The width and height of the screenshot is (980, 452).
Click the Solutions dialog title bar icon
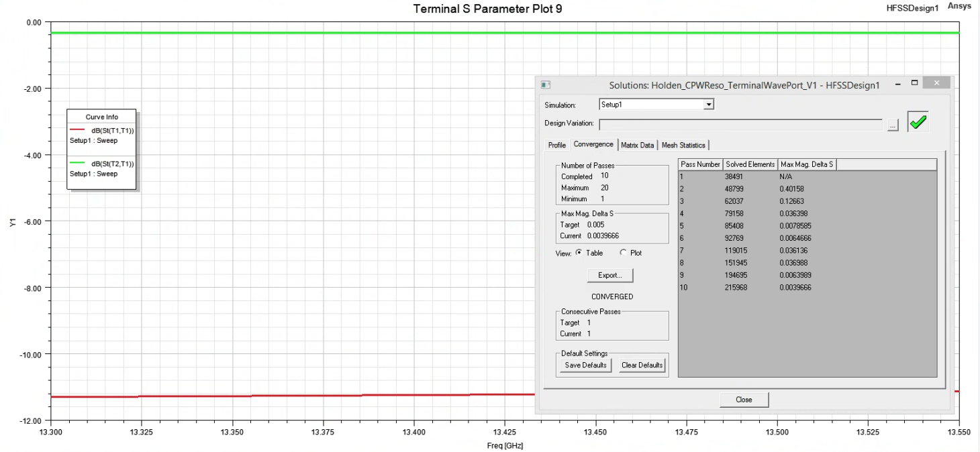pos(546,85)
